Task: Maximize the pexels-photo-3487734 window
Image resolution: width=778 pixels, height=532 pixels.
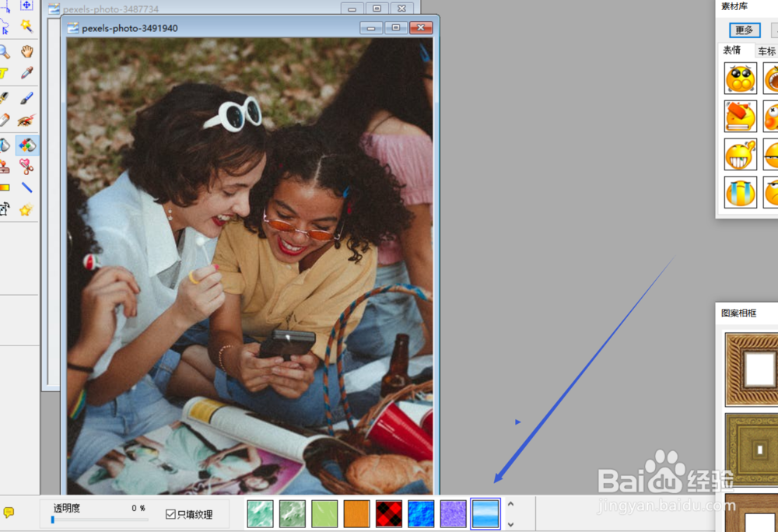Action: (x=377, y=9)
